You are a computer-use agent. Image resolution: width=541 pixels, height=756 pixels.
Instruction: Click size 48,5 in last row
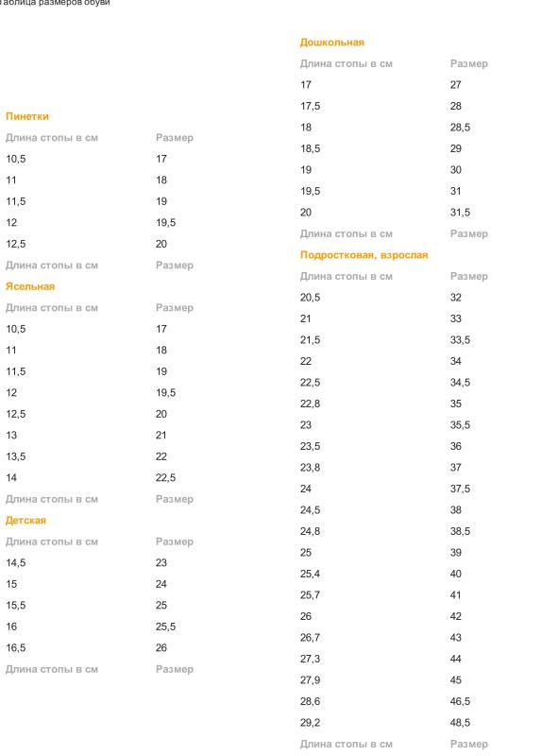pyautogui.click(x=460, y=723)
